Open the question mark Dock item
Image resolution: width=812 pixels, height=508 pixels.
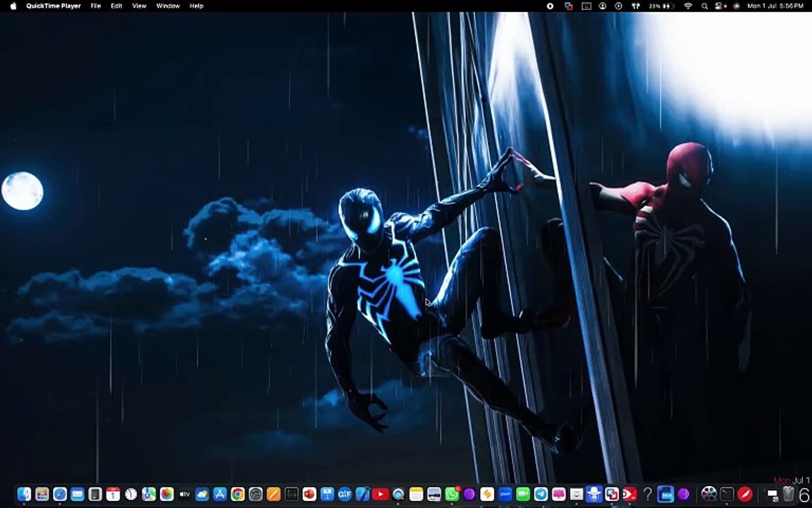click(x=647, y=494)
